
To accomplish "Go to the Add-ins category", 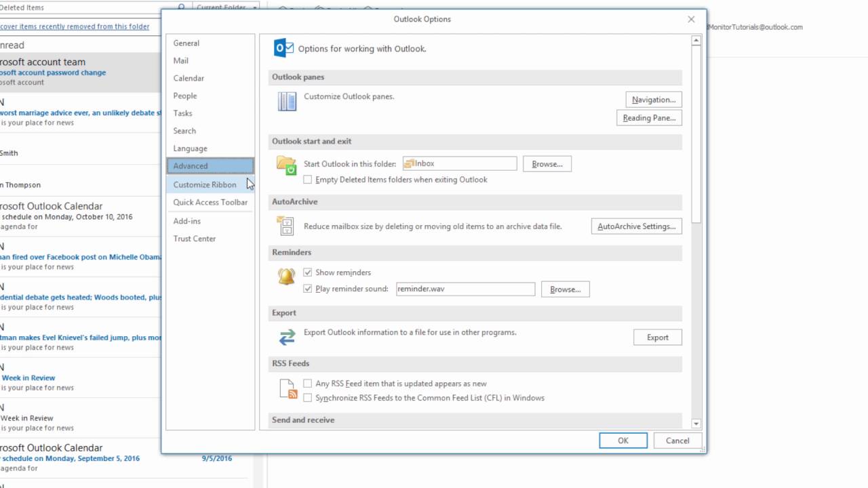I will pyautogui.click(x=210, y=221).
